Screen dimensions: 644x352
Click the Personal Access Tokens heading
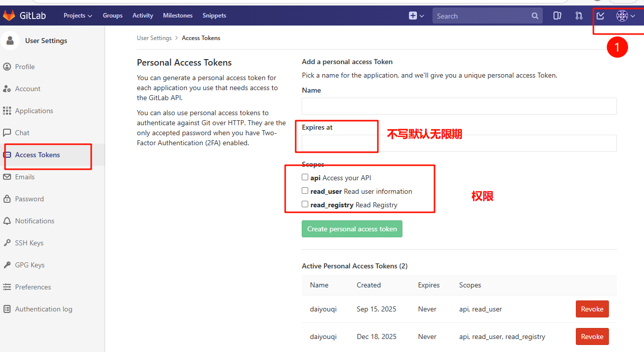(184, 63)
